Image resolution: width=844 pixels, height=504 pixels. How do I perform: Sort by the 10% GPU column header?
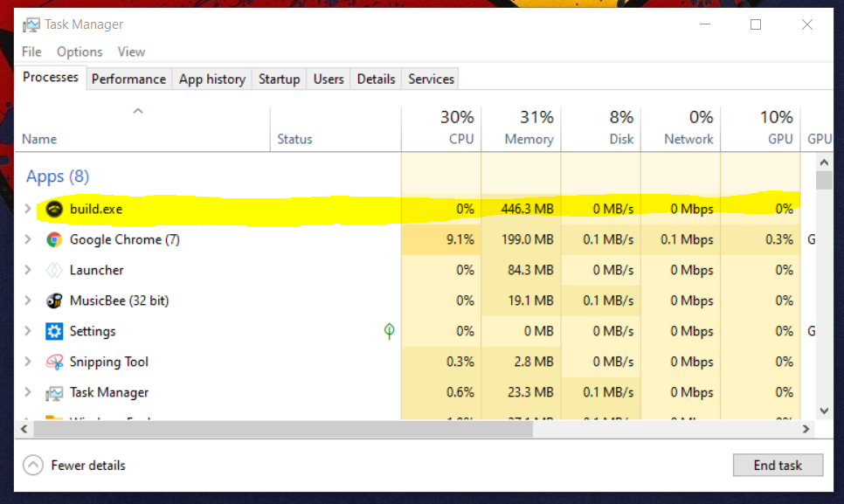761,129
